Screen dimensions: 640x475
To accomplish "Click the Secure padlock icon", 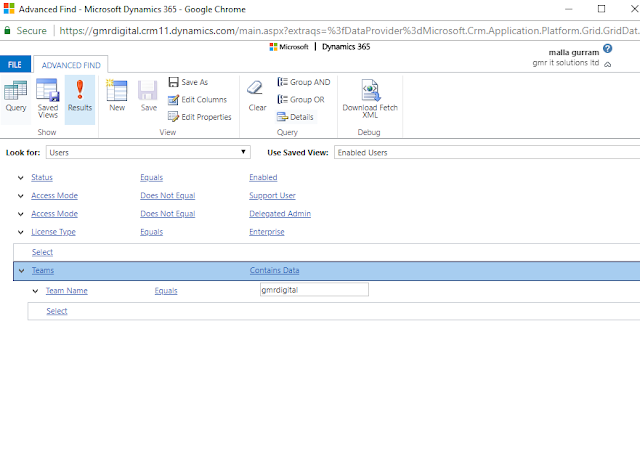I will tap(7, 31).
